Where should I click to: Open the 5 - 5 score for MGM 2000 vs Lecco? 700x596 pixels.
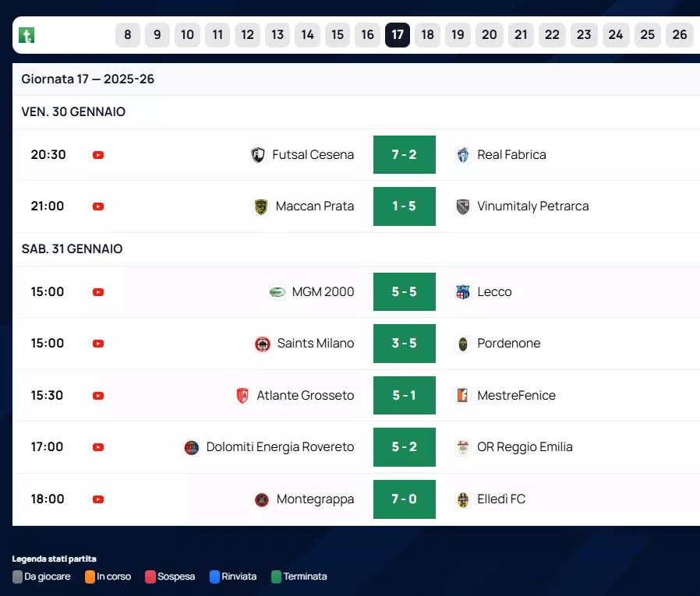(404, 292)
